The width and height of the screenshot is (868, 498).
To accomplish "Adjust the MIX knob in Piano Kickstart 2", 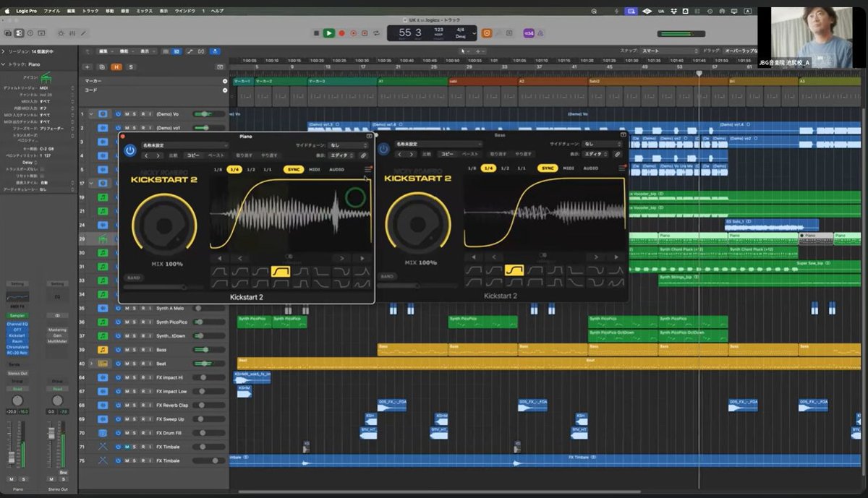I will point(164,225).
